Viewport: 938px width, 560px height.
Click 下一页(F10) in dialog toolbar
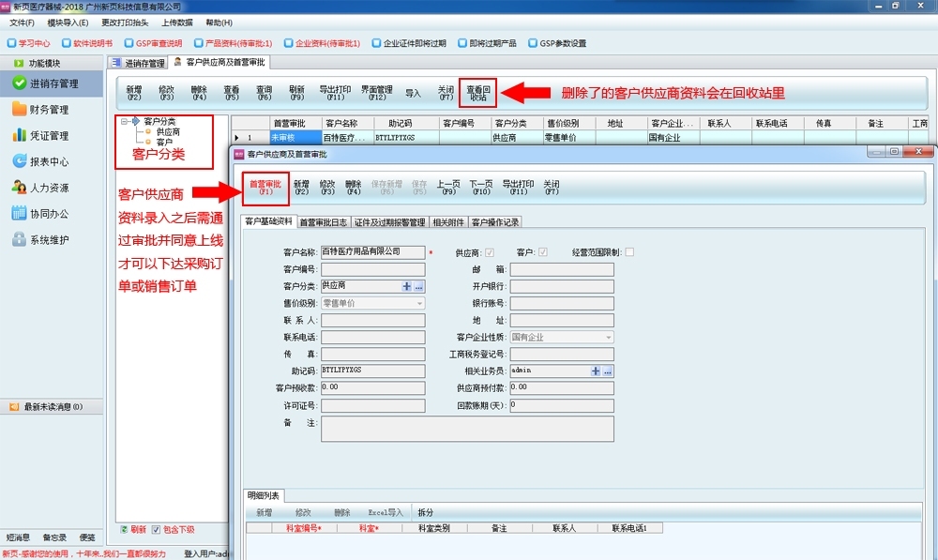pyautogui.click(x=481, y=188)
